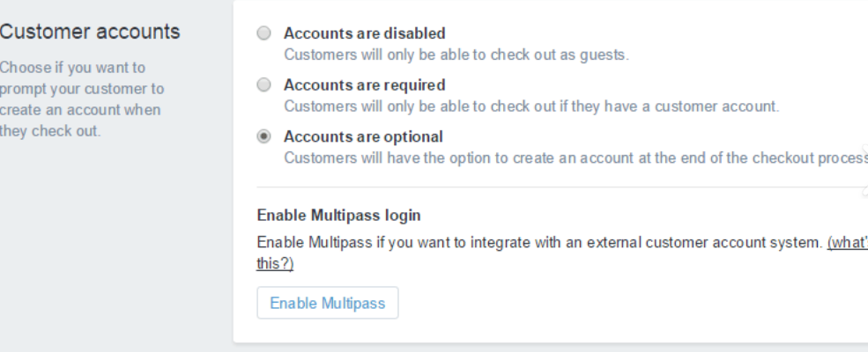Click the optional account creation description text
Image resolution: width=868 pixels, height=352 pixels.
(x=575, y=158)
